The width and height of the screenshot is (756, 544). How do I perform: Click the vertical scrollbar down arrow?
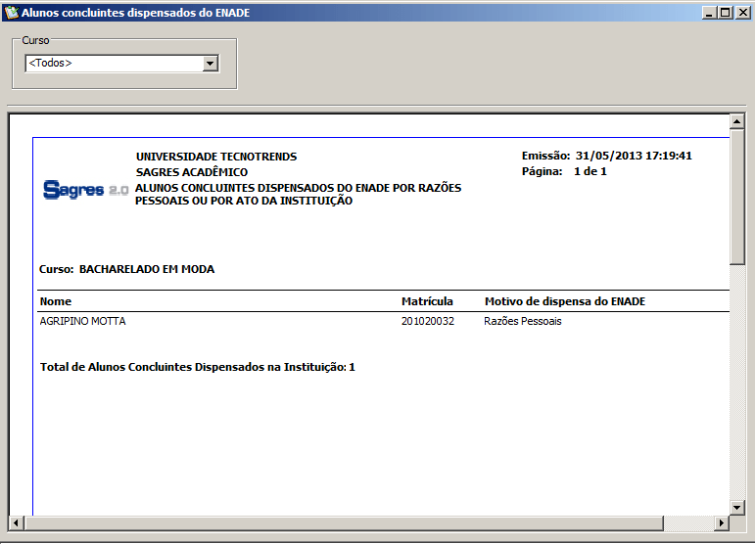pos(736,508)
